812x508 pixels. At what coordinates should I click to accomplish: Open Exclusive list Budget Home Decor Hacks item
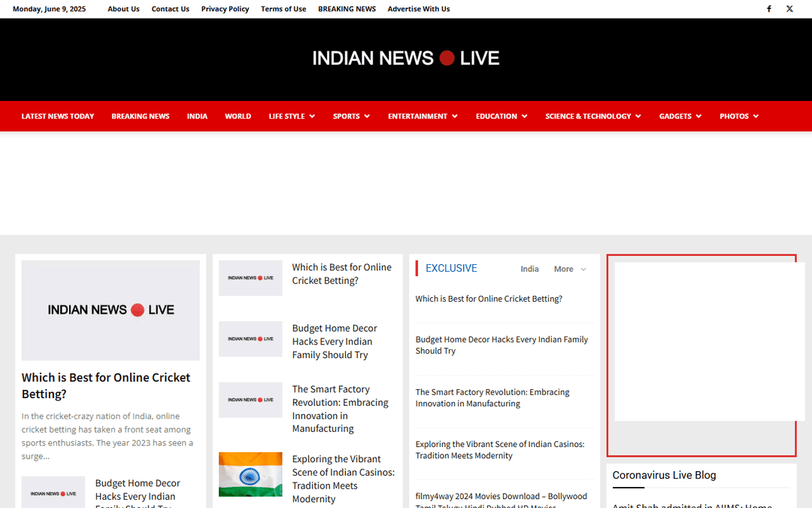501,345
